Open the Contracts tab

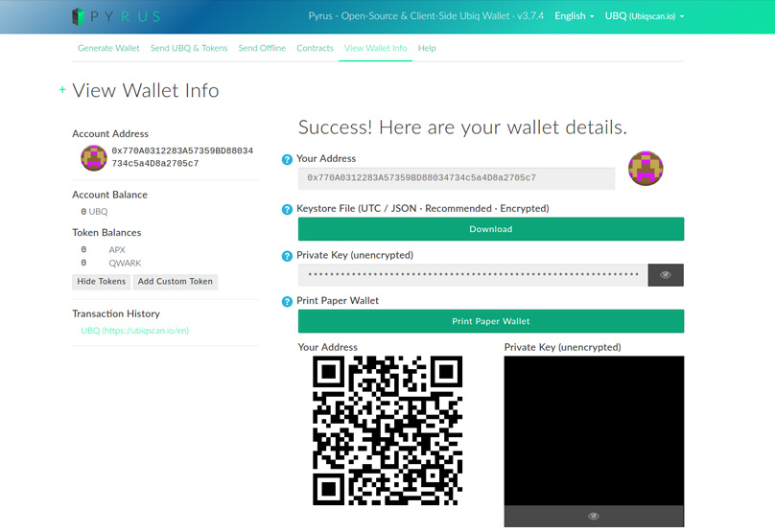(315, 48)
